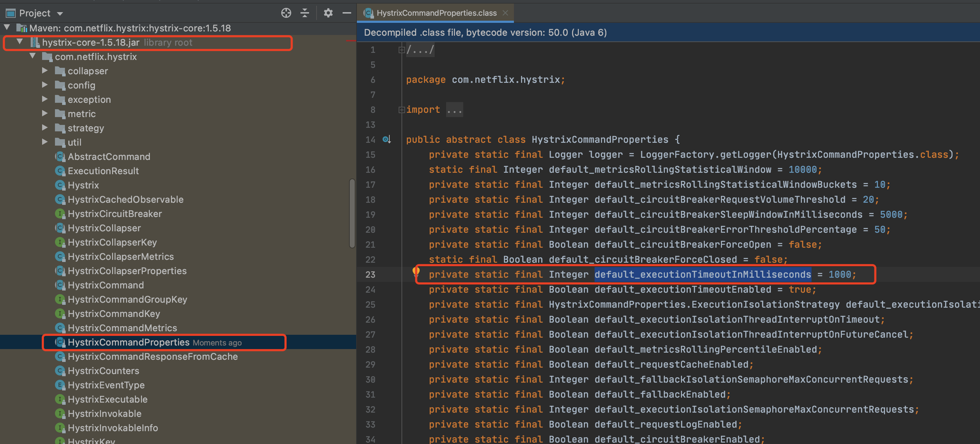Click default_executionTimeoutEnabled on line 24
The image size is (980, 444).
tap(682, 289)
